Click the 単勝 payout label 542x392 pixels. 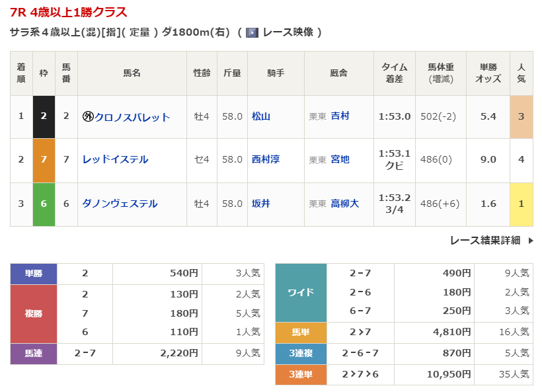pos(34,273)
